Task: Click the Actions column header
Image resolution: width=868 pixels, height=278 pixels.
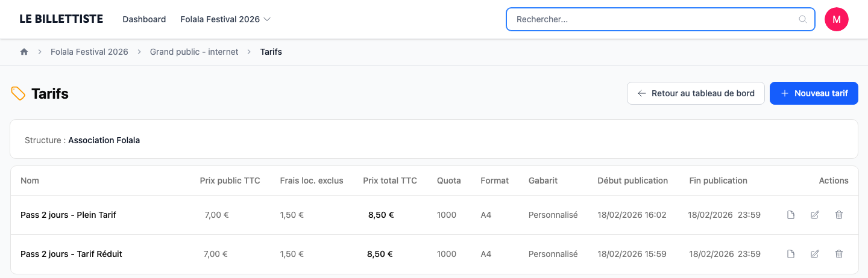Action: click(834, 181)
